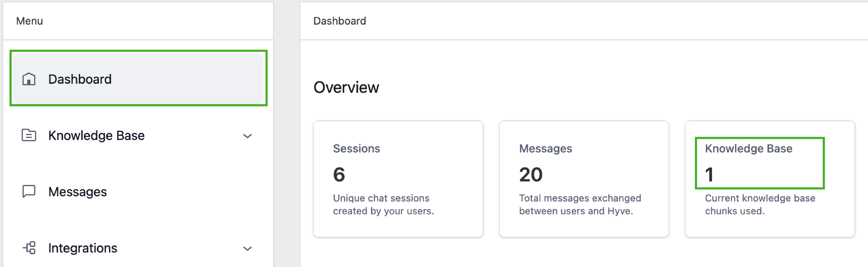
Task: Click the total messages count of 20
Action: coord(531,175)
